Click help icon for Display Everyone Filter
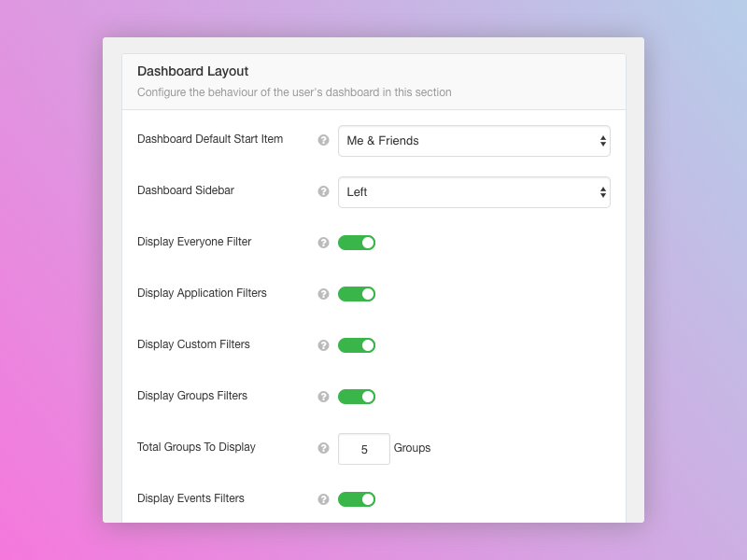 323,243
